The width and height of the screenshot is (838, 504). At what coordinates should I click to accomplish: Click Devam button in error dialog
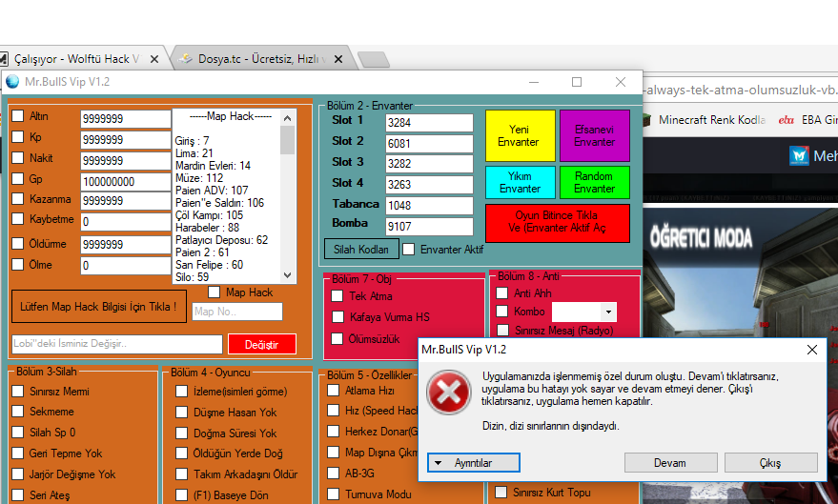670,463
